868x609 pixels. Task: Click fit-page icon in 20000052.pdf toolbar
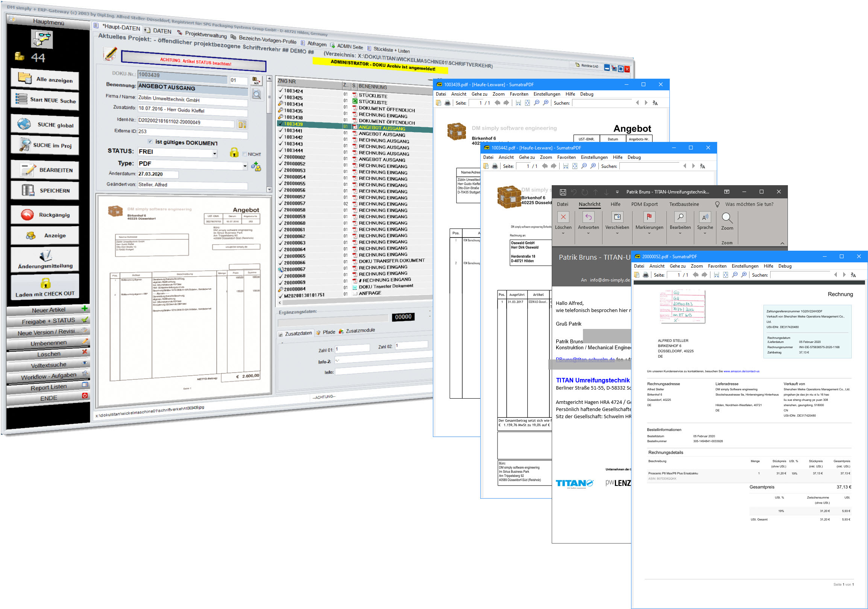tap(725, 275)
